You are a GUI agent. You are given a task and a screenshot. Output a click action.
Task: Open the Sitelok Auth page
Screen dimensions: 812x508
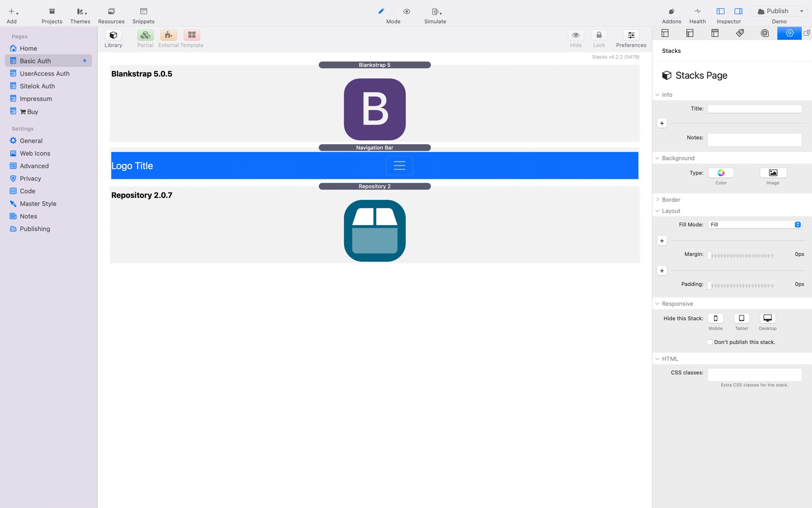[48, 86]
